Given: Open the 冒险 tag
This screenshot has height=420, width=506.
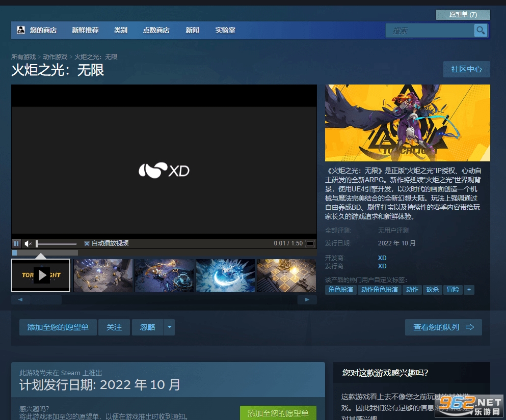Looking at the screenshot, I should (x=452, y=289).
